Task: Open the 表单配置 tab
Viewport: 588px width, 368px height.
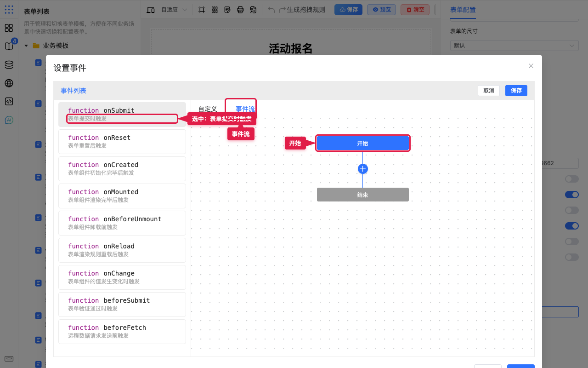Action: (x=463, y=10)
